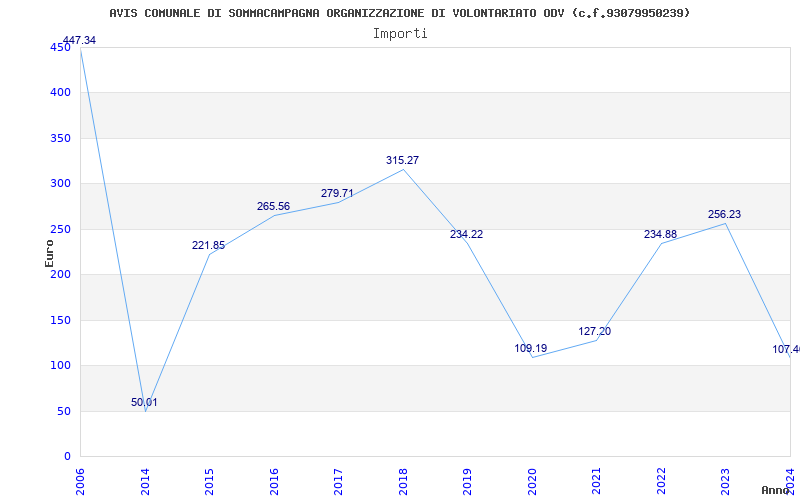
Task: Click the 2024 x-axis year label
Action: point(790,481)
